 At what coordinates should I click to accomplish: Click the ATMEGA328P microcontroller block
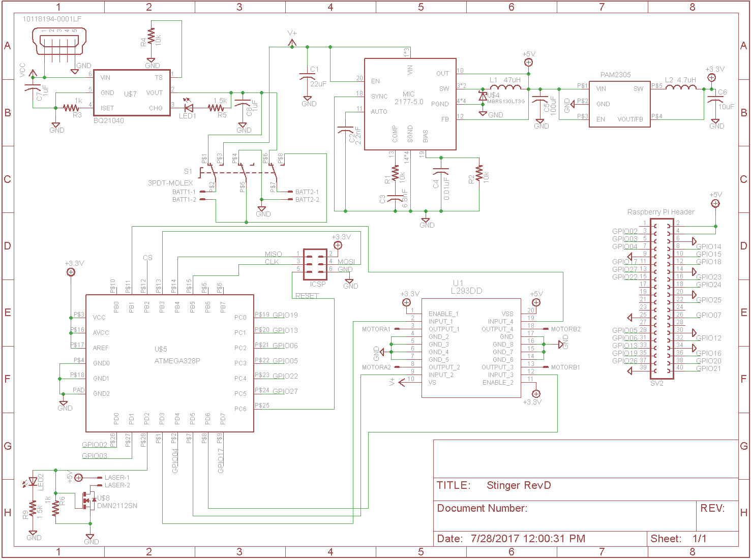(x=169, y=363)
